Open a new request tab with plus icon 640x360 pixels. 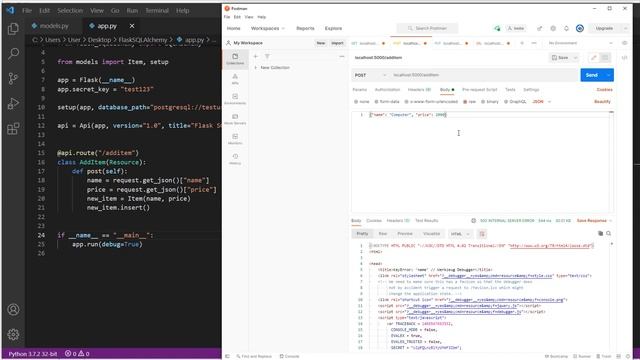coord(522,43)
